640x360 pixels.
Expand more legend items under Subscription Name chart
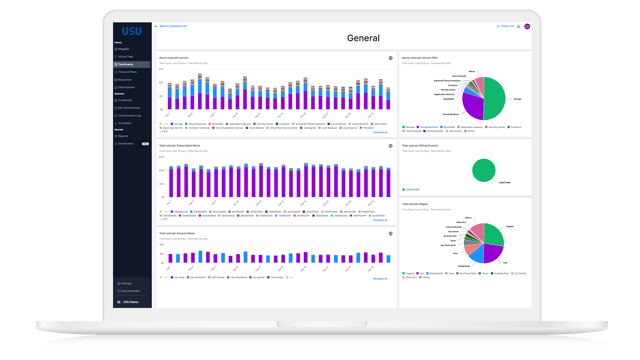click(163, 219)
